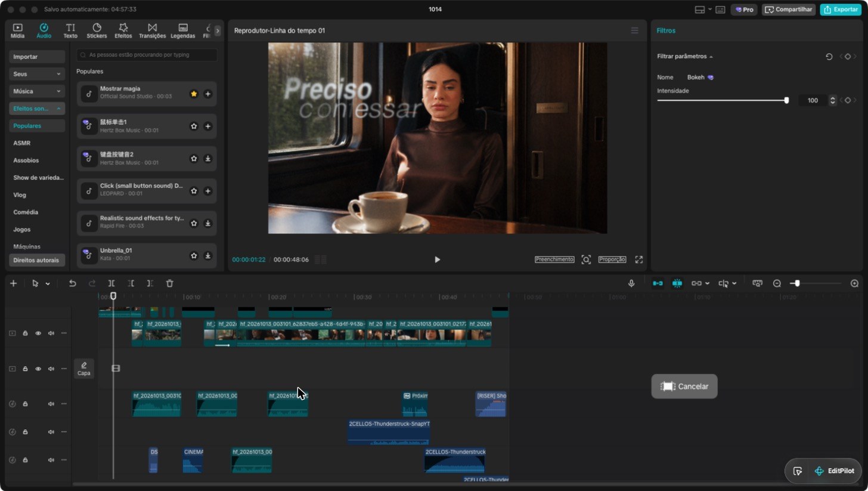Screen dimensions: 868x491
Task: Delete the selected timeline clip
Action: click(169, 283)
